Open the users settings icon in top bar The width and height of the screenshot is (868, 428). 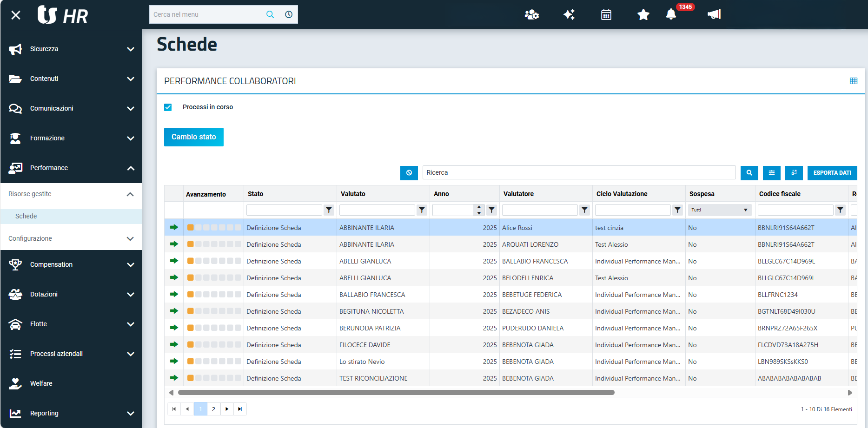pos(531,15)
